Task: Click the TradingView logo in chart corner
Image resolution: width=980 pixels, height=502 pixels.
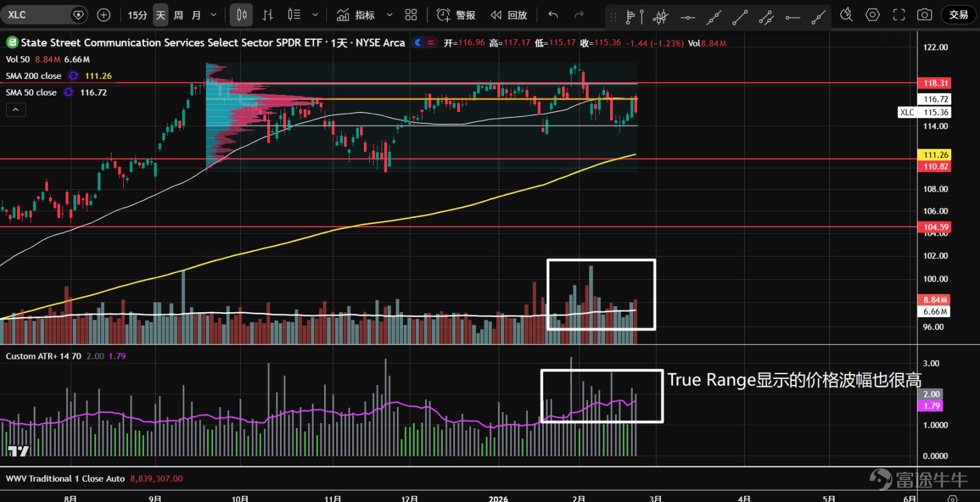Action: [x=18, y=451]
